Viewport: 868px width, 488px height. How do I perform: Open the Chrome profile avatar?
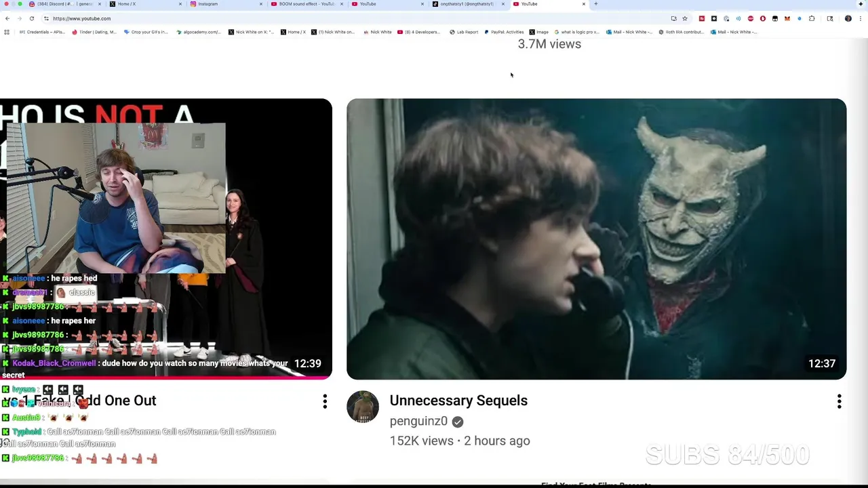click(848, 18)
